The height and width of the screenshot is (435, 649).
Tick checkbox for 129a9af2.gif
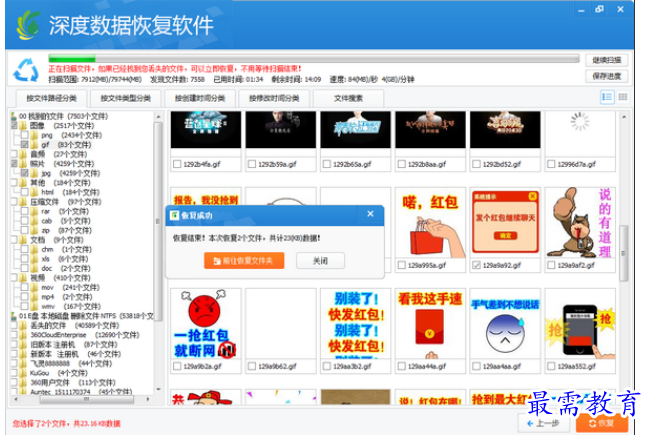[x=551, y=265]
